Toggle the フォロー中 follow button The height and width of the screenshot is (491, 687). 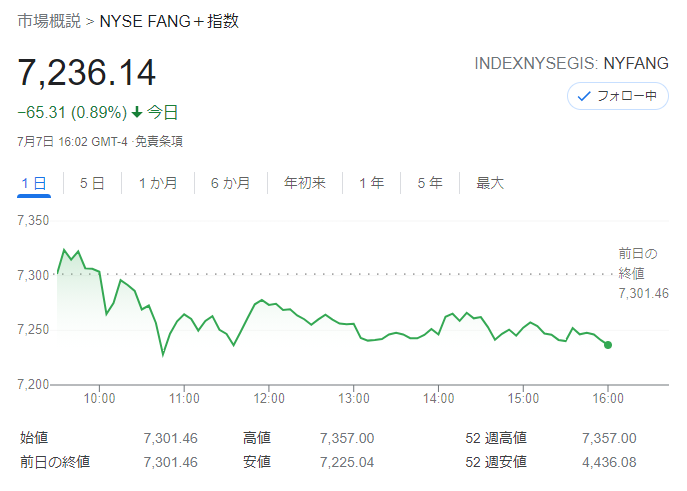[617, 96]
